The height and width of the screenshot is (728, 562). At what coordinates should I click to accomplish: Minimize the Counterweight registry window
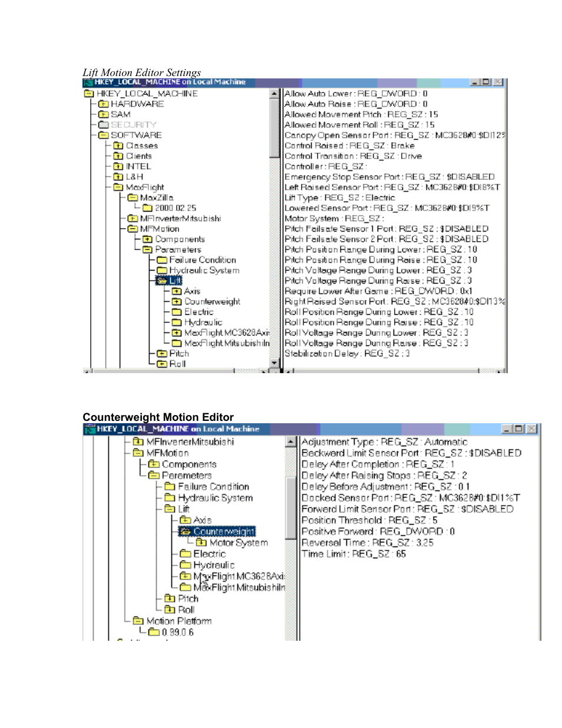tap(507, 429)
